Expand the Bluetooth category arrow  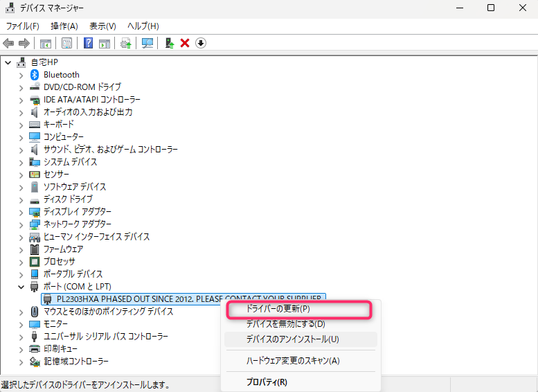[21, 75]
